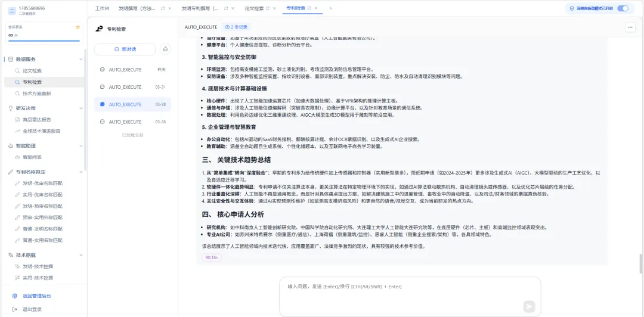Click the 专利检索 panel logo
This screenshot has width=644, height=317.
tap(99, 29)
